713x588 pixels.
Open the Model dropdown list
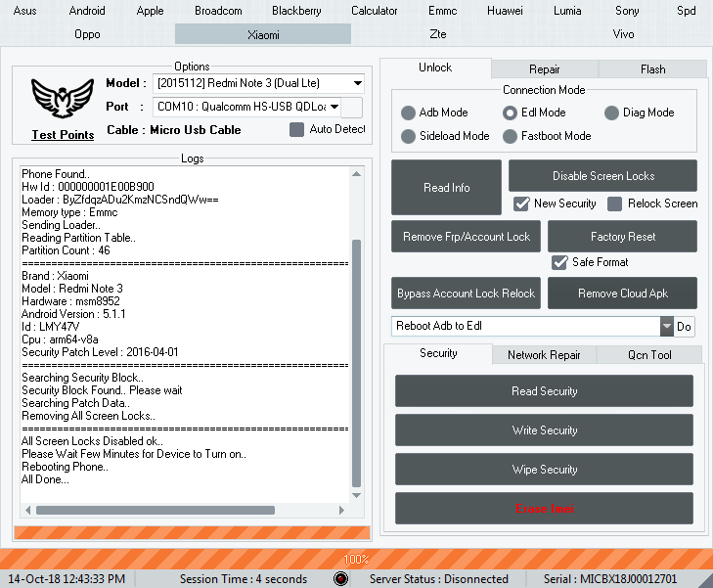pos(358,83)
